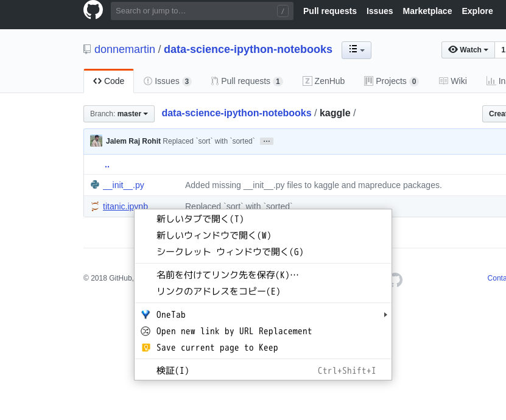Click the Contact link in footer
Viewport: 506px width, 420px height.
pyautogui.click(x=497, y=278)
